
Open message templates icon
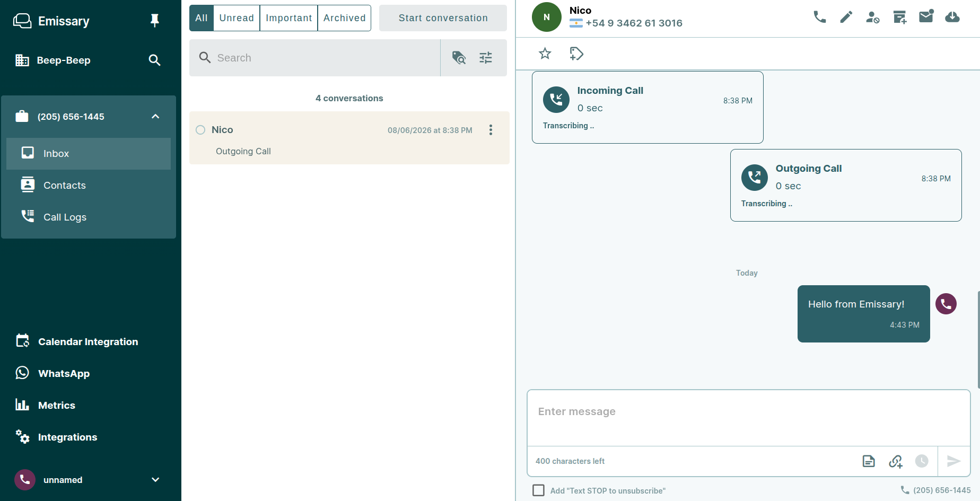[869, 461]
